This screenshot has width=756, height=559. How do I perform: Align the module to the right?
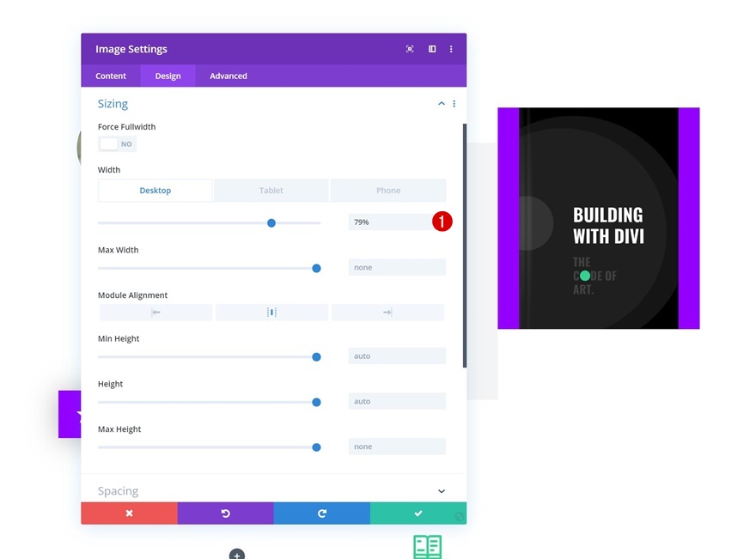point(387,313)
